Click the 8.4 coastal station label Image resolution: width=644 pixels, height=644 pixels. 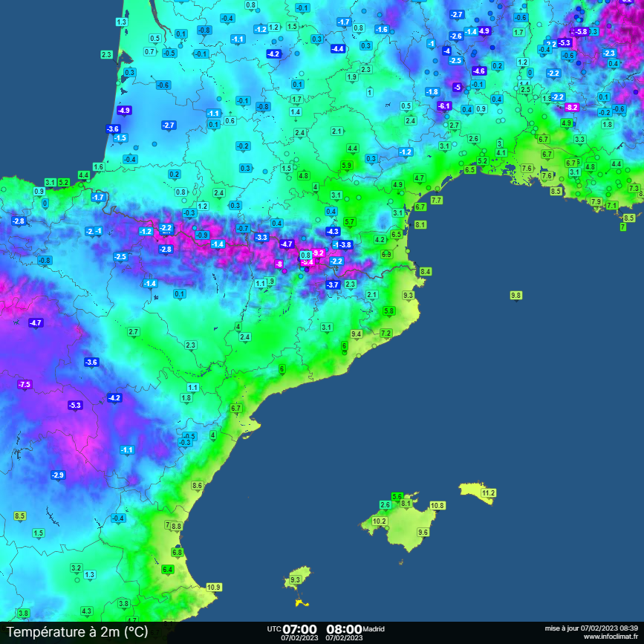[425, 271]
